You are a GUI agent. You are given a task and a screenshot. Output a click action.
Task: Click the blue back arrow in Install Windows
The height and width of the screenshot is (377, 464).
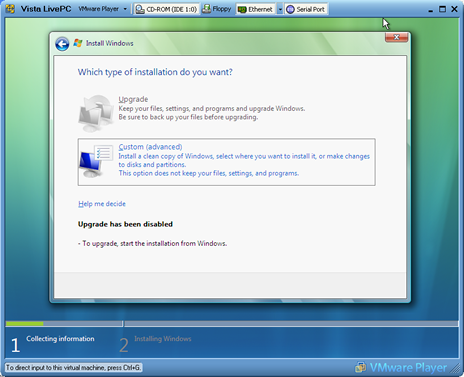click(x=62, y=44)
